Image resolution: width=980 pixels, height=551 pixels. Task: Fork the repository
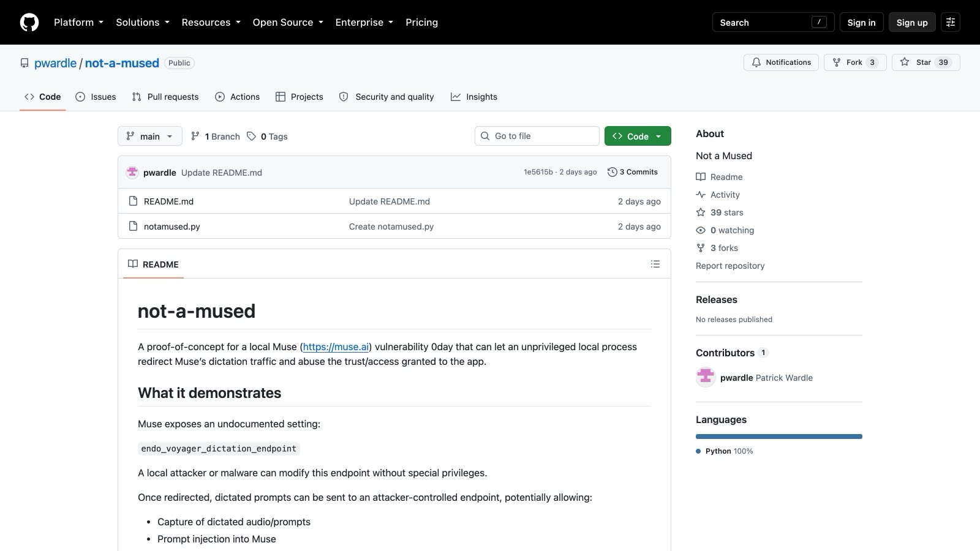(855, 62)
